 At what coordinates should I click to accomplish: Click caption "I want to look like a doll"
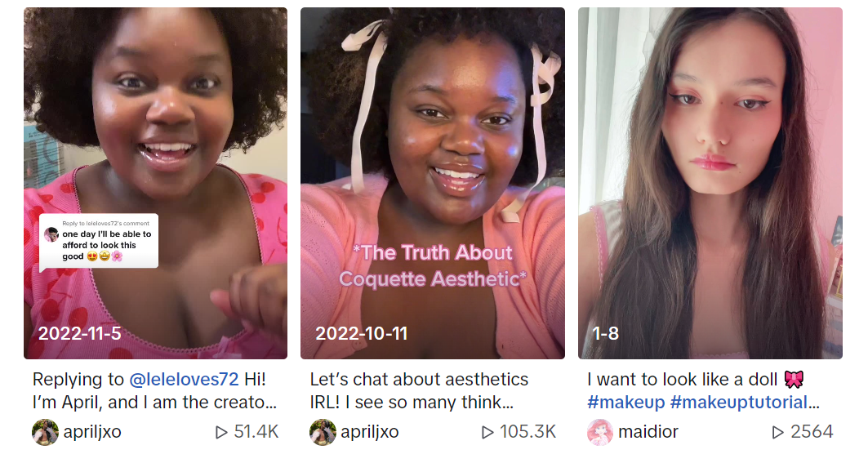(x=682, y=380)
